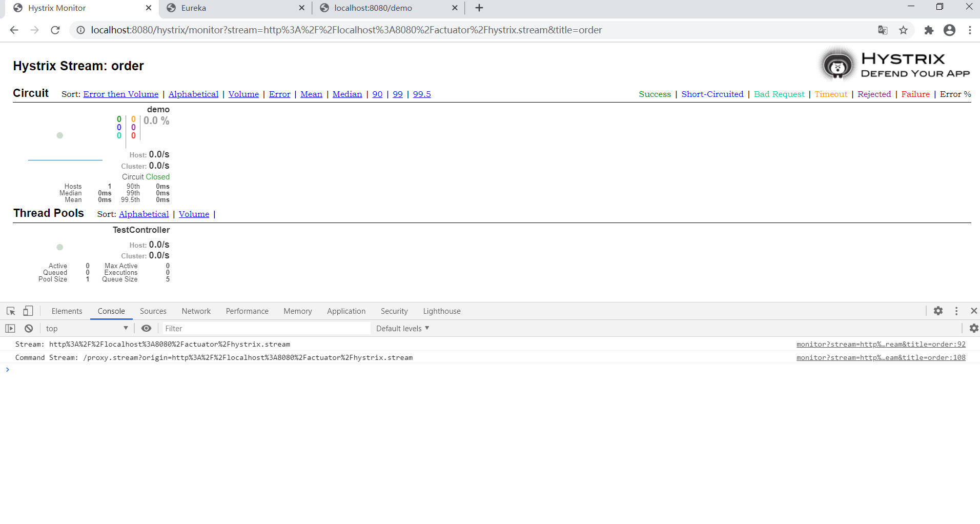This screenshot has height=524, width=980.
Task: Open the Chrome profile avatar
Action: (x=950, y=30)
